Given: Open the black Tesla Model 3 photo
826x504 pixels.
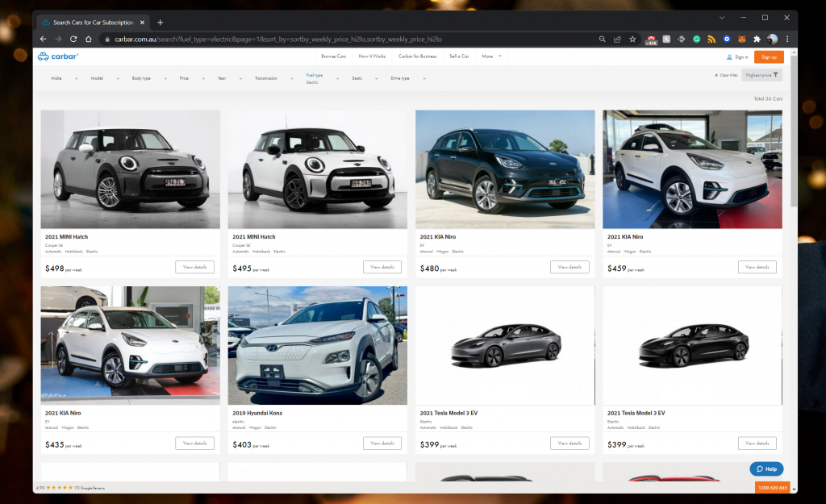Looking at the screenshot, I should click(x=692, y=345).
